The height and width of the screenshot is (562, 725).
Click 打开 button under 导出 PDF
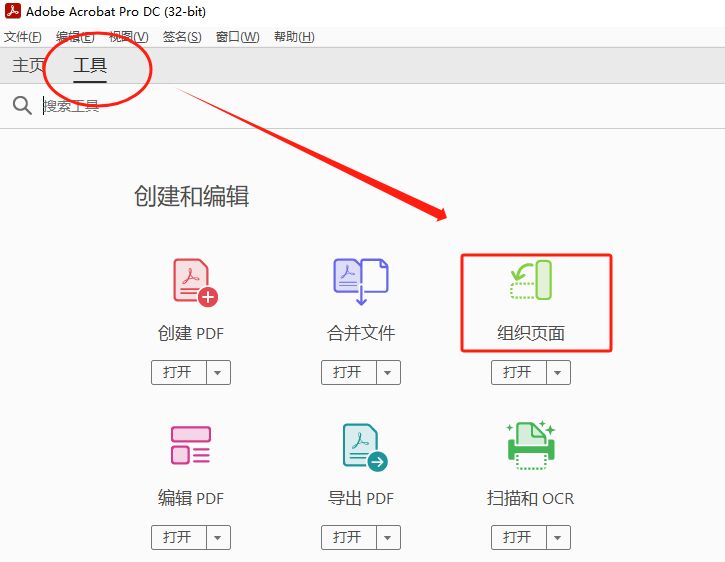click(x=349, y=537)
